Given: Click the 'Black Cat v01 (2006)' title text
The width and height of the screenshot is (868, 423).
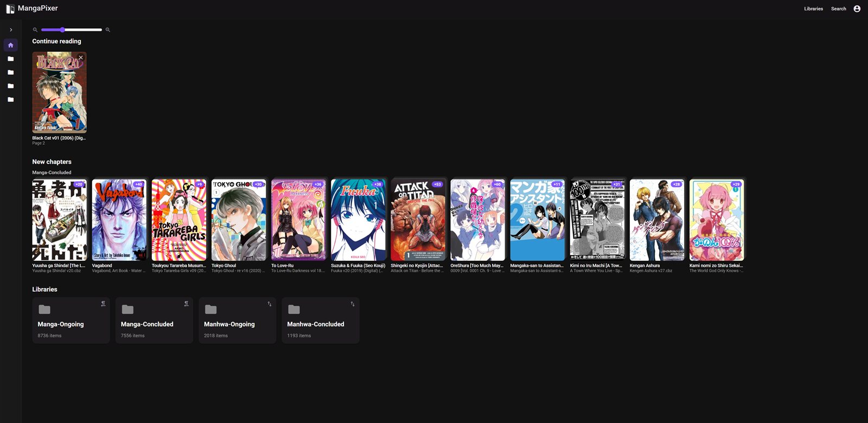Looking at the screenshot, I should (x=59, y=138).
